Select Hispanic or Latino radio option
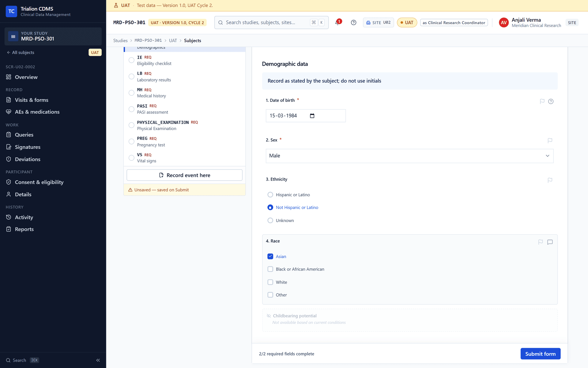 pos(270,195)
